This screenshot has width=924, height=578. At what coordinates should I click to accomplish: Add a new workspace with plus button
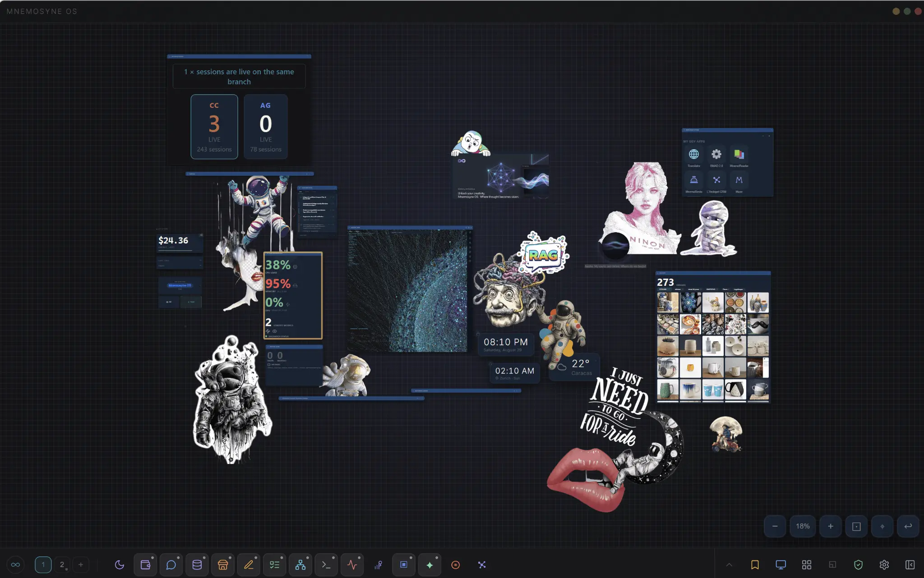click(x=81, y=564)
